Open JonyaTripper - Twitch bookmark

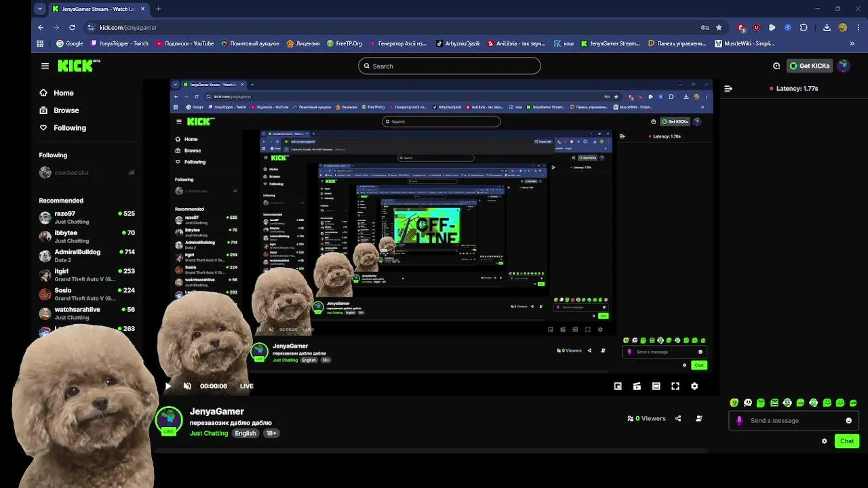(x=119, y=43)
